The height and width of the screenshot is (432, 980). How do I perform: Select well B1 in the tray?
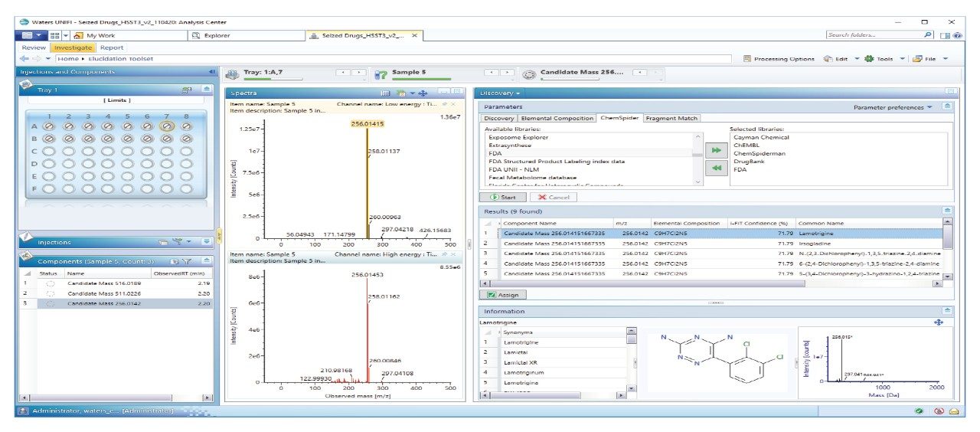pos(49,139)
